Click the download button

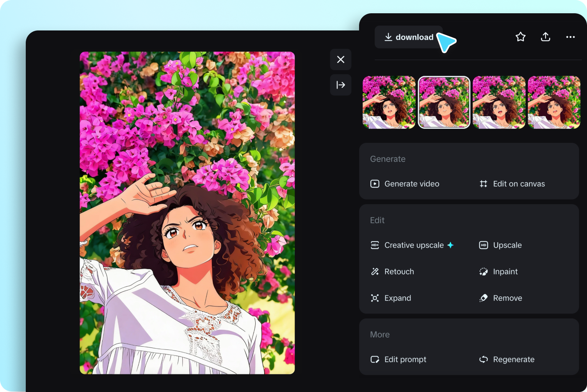[x=408, y=37]
